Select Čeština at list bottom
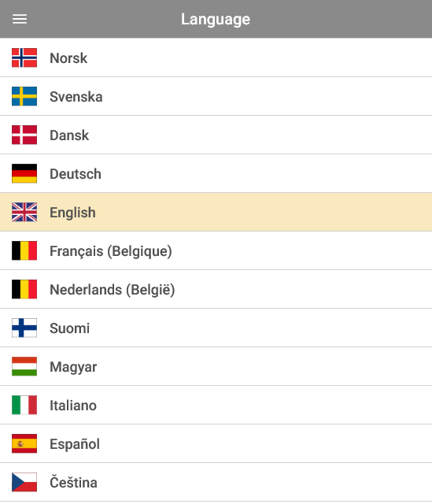 coord(216,482)
